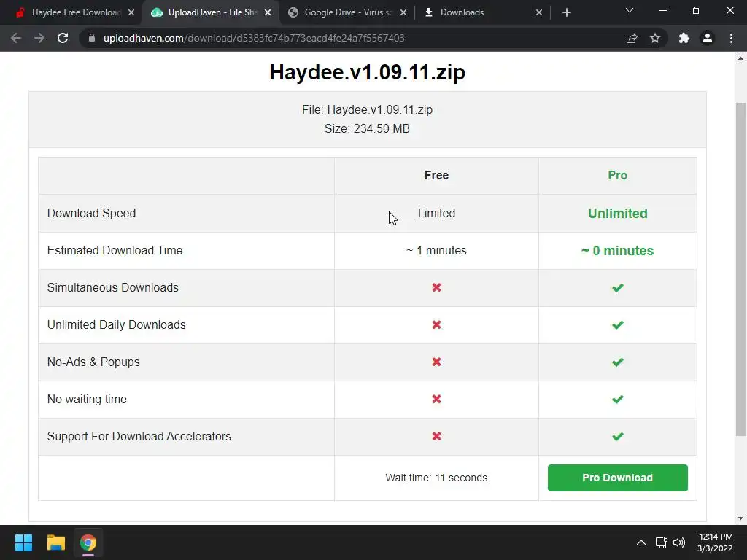Click the browser back arrow
Screen dimensions: 747x560
click(x=16, y=38)
